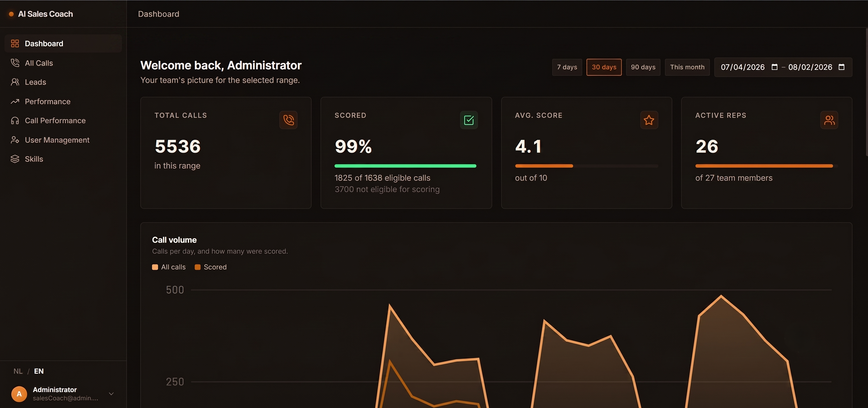868x408 pixels.
Task: Click the Call volume heading
Action: pyautogui.click(x=174, y=240)
